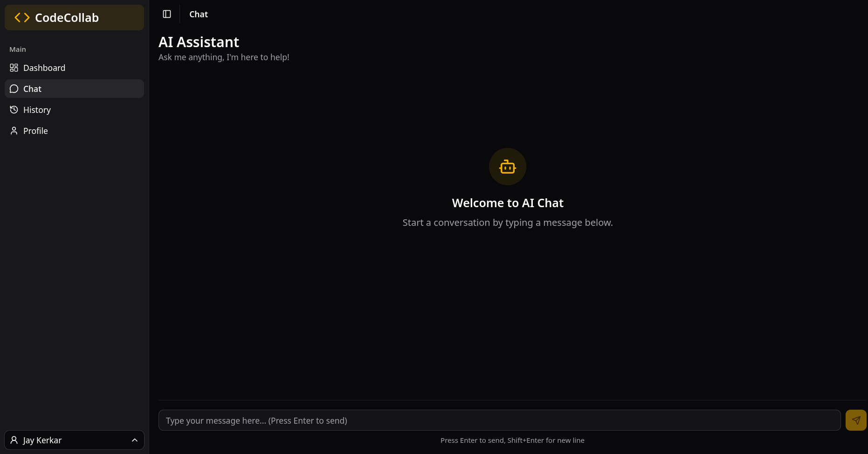868x454 pixels.
Task: Toggle the sidebar panel visibility
Action: (166, 14)
